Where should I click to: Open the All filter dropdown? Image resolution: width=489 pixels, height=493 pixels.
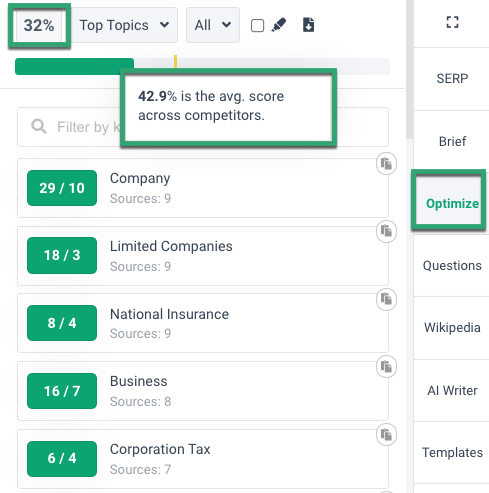[x=213, y=25]
